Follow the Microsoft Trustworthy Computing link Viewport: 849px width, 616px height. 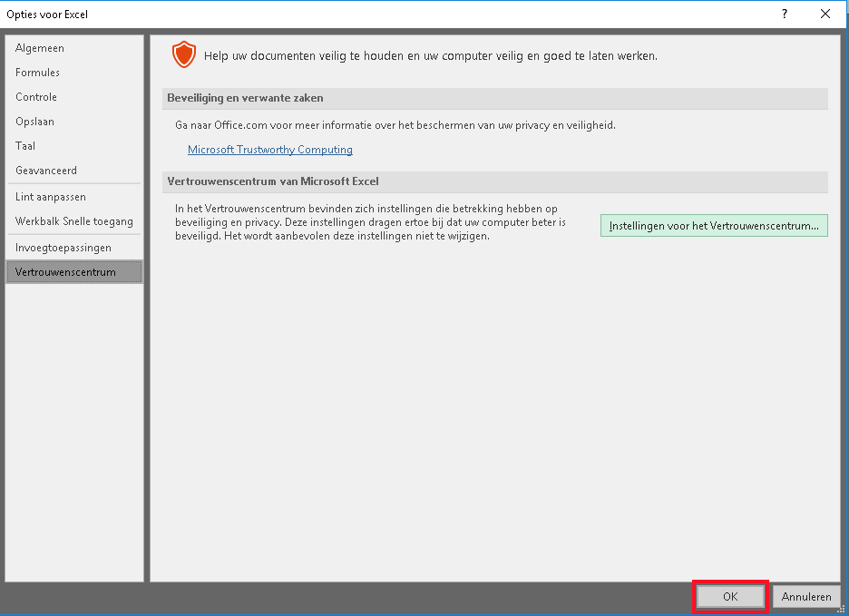[x=269, y=150]
